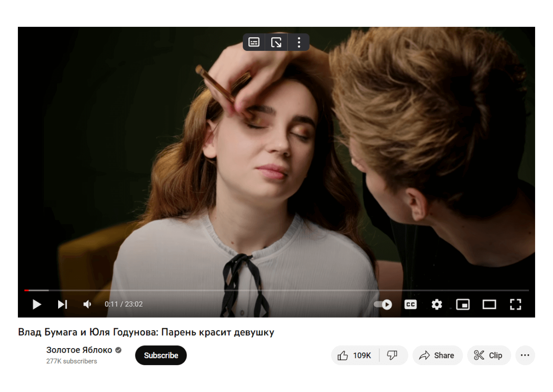
Task: Click the subtitles overlay icon atop the video
Action: (x=254, y=42)
